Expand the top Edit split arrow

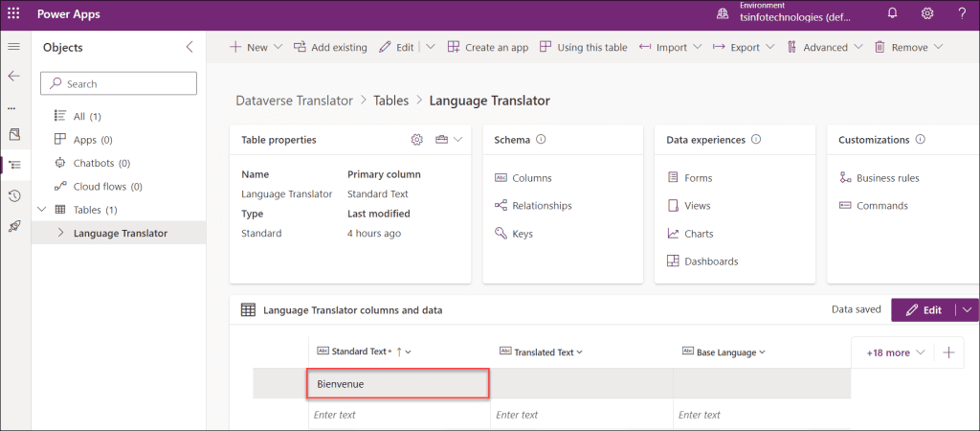[x=431, y=47]
